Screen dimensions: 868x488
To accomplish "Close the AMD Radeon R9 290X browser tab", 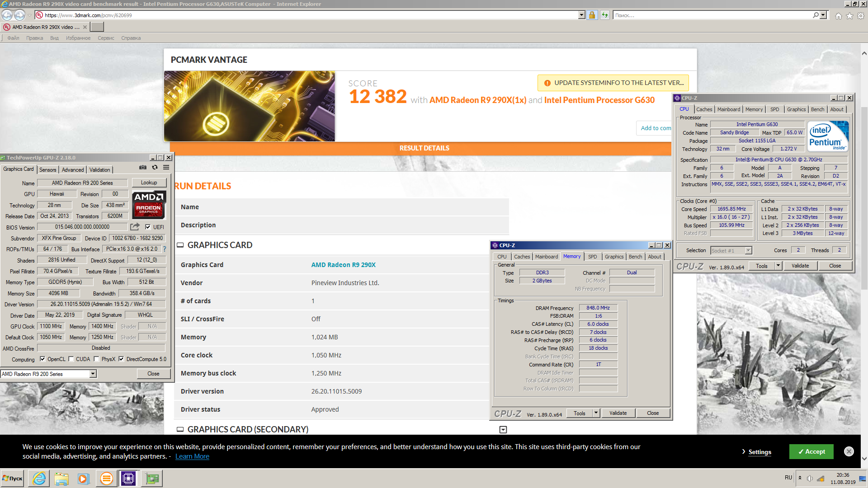I will tap(85, 27).
